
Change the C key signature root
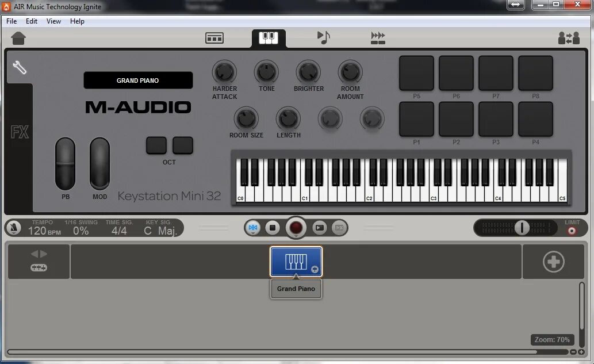148,231
